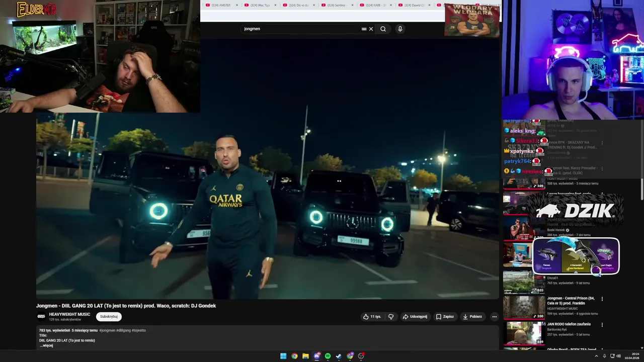Start voice search with the microphone icon
This screenshot has height=362, width=644.
click(400, 29)
